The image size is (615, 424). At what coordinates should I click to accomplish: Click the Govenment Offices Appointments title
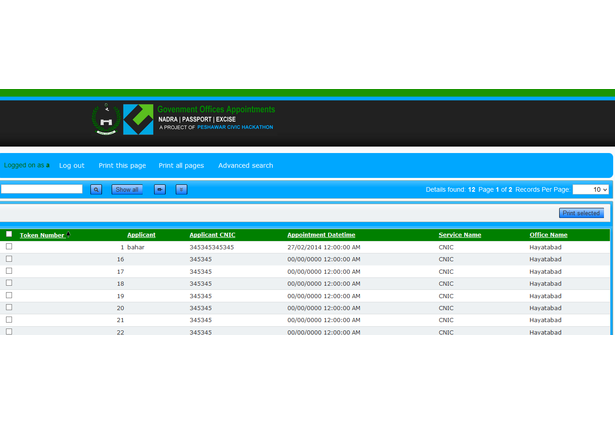(x=216, y=109)
